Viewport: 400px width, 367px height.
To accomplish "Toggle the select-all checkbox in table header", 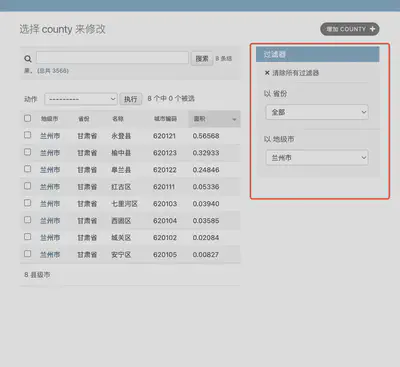I will [x=28, y=118].
